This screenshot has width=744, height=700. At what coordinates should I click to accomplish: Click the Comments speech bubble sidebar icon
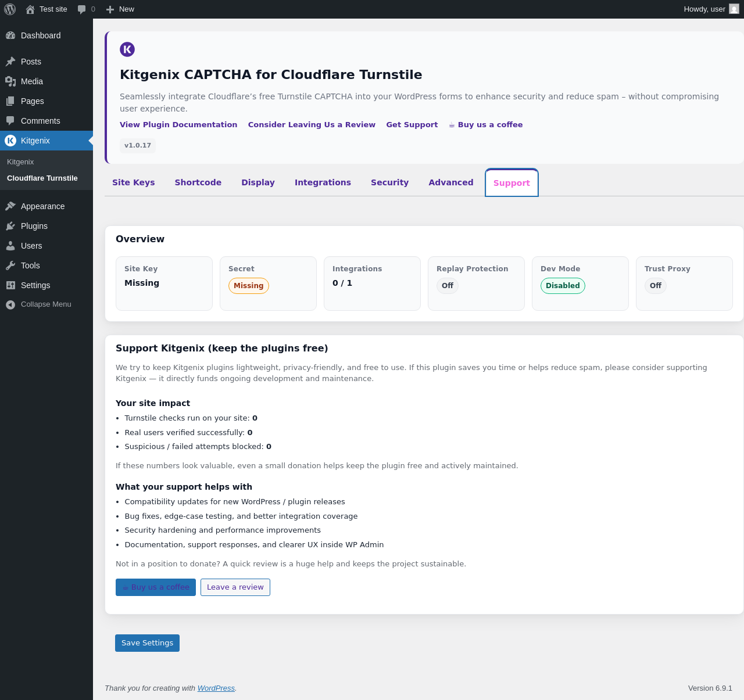point(10,121)
